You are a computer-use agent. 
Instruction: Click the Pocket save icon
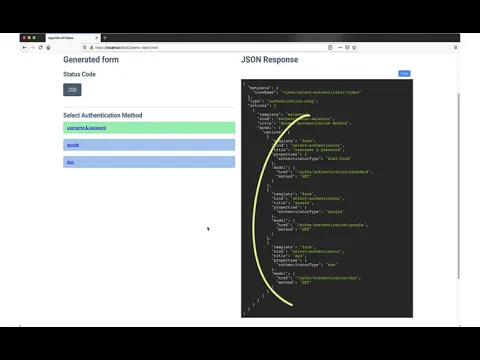click(347, 47)
